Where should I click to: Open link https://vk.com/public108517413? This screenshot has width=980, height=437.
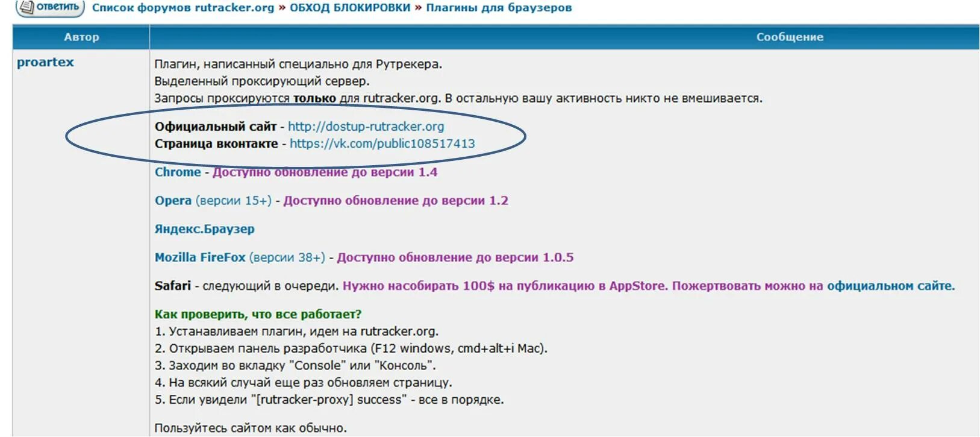coord(382,143)
